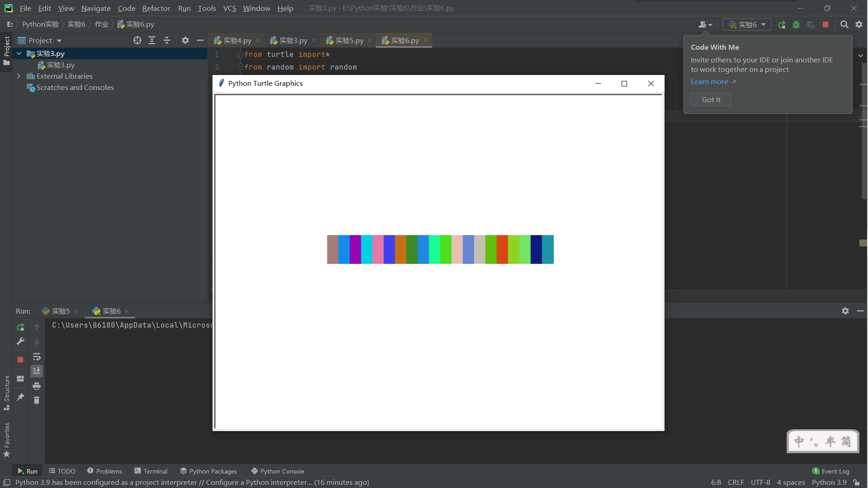Click the red Stop icon in the Run panel
Image resolution: width=868 pixels, height=488 pixels.
click(x=20, y=360)
